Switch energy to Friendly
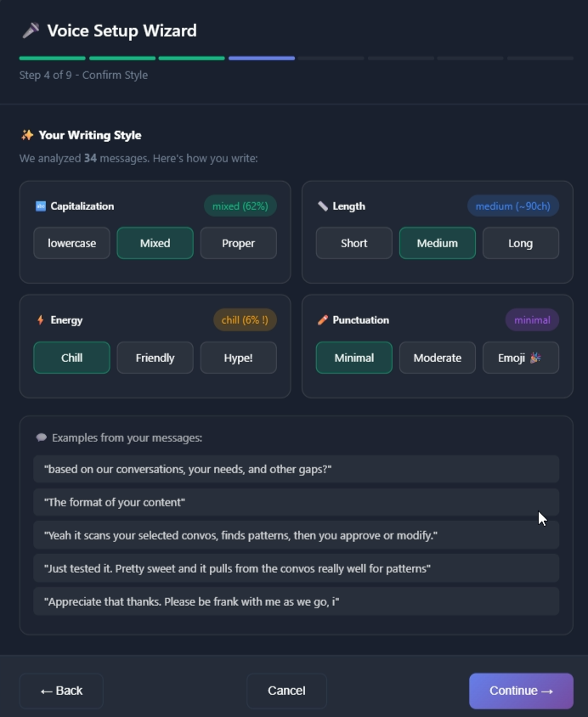The width and height of the screenshot is (588, 717). pyautogui.click(x=155, y=358)
